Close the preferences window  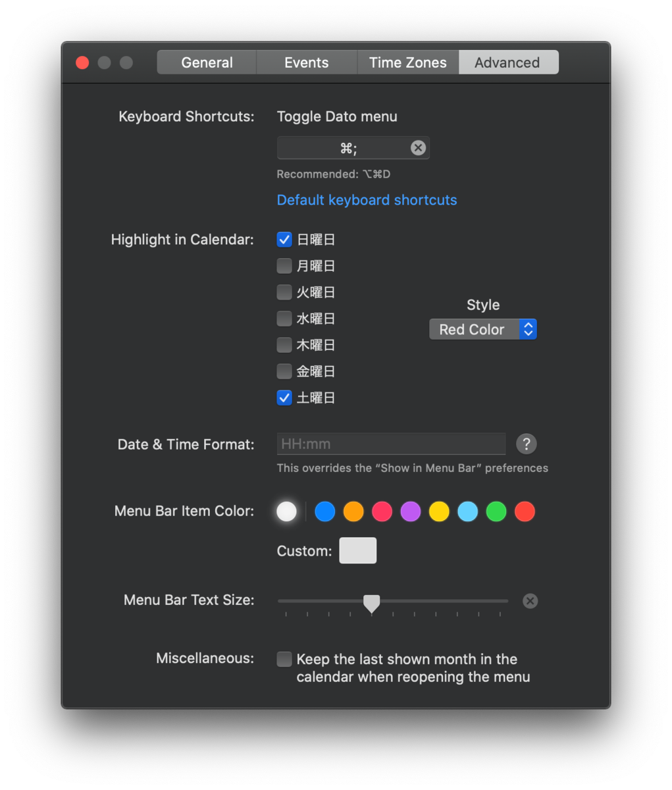[82, 63]
